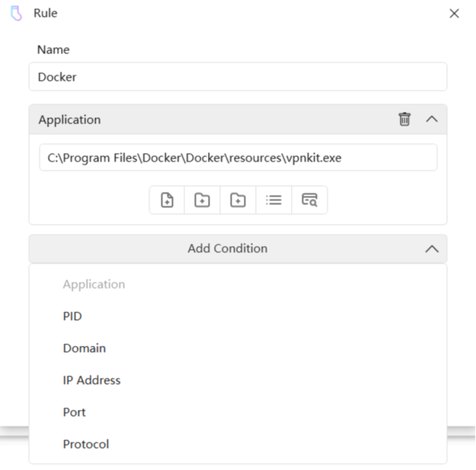Screen dimensions: 476x470
Task: Select Domain from the condition list
Action: [85, 348]
